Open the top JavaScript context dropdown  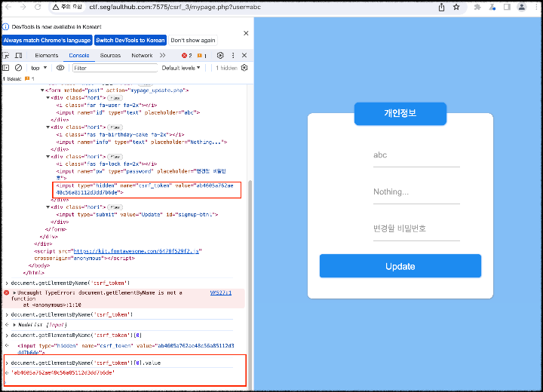point(38,68)
